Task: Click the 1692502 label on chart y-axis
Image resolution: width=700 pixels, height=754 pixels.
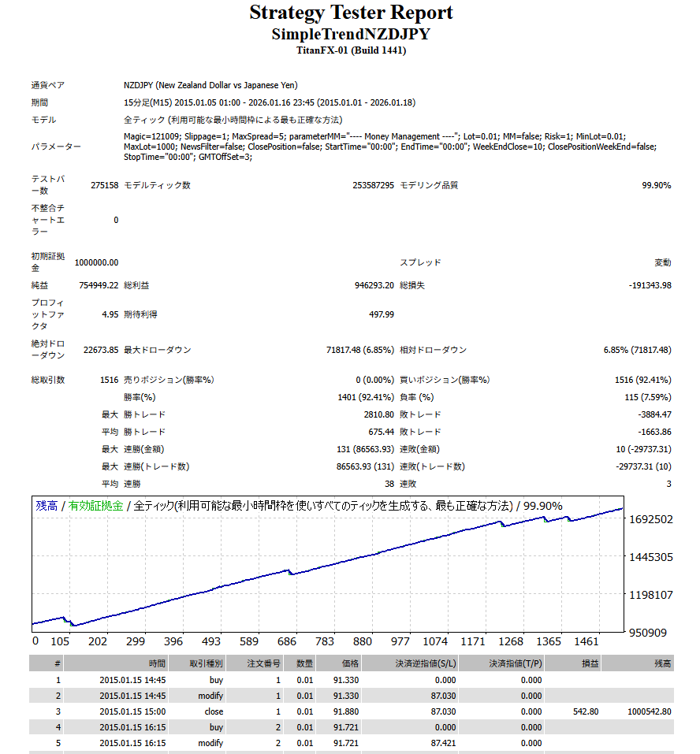Action: [650, 520]
